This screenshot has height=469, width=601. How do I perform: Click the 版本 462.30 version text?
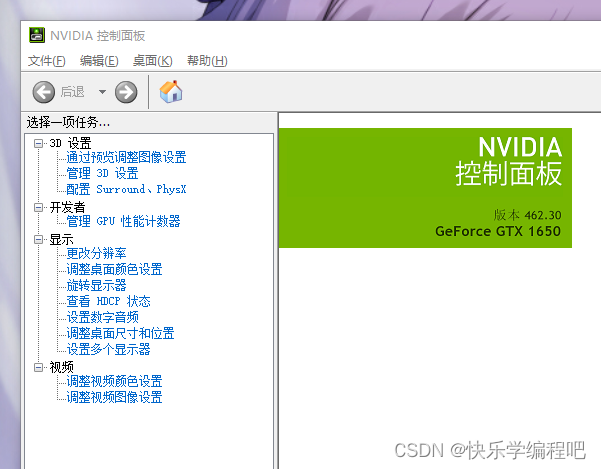527,215
